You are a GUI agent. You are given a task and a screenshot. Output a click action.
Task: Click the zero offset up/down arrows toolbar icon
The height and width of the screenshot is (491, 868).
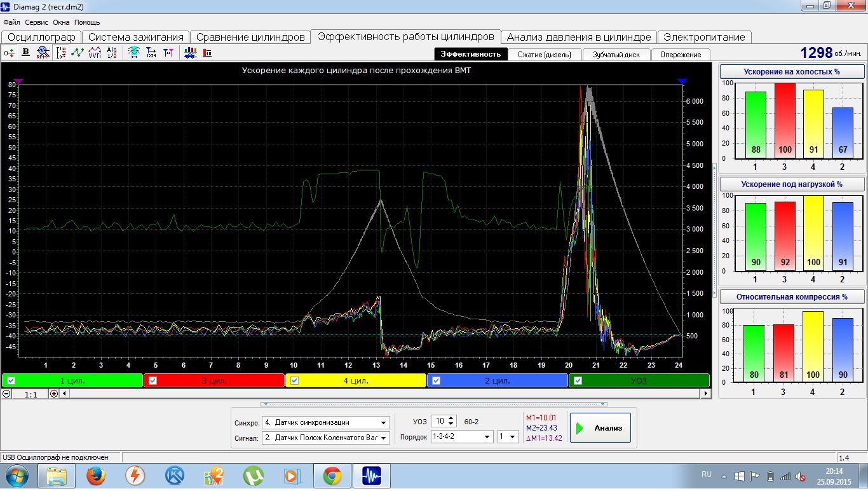pyautogui.click(x=10, y=53)
